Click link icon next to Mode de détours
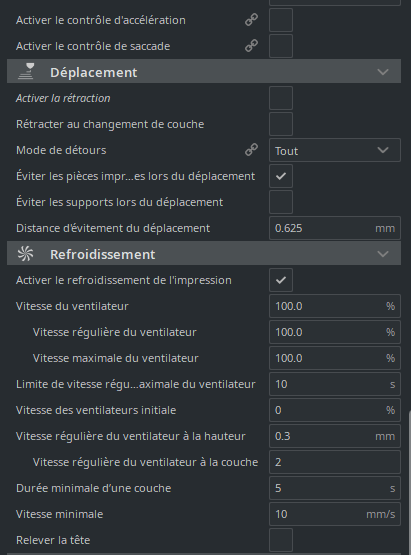The image size is (411, 555). [x=251, y=150]
